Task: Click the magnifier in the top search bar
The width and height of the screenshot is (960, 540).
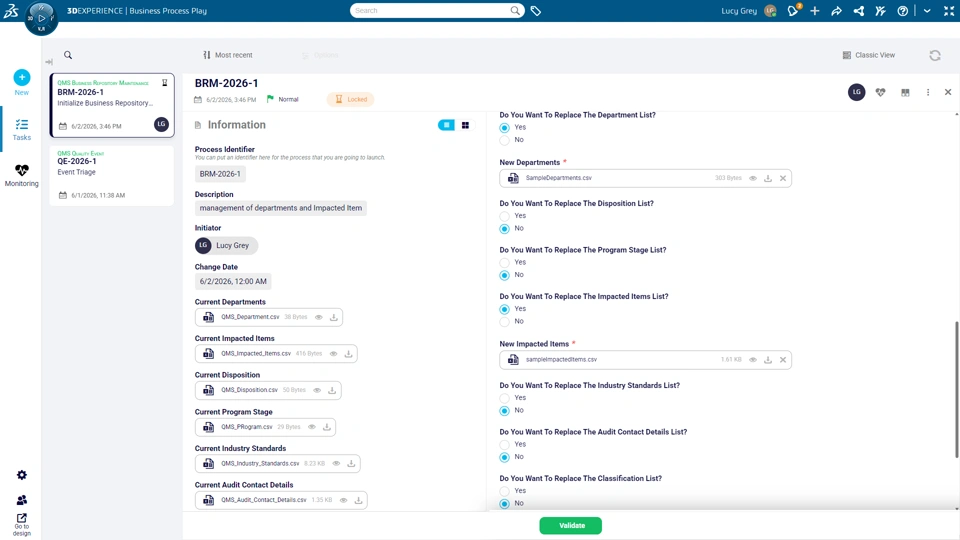Action: pos(515,10)
